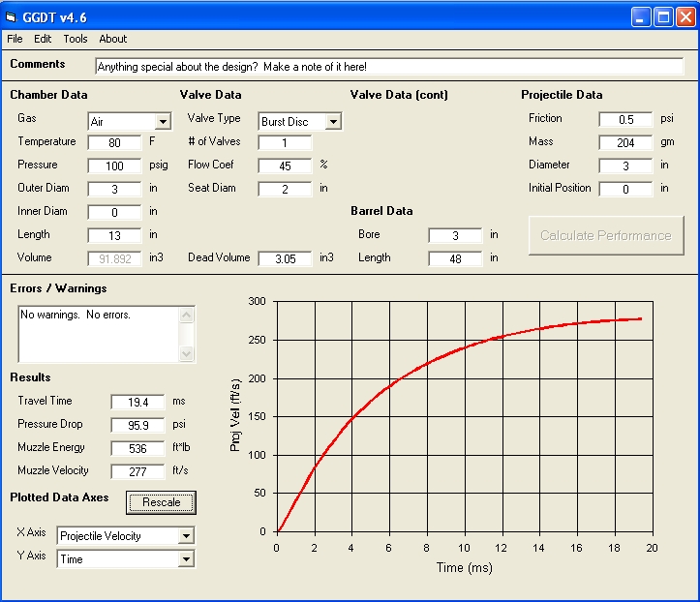Select the chamber Pressure input field

point(114,166)
